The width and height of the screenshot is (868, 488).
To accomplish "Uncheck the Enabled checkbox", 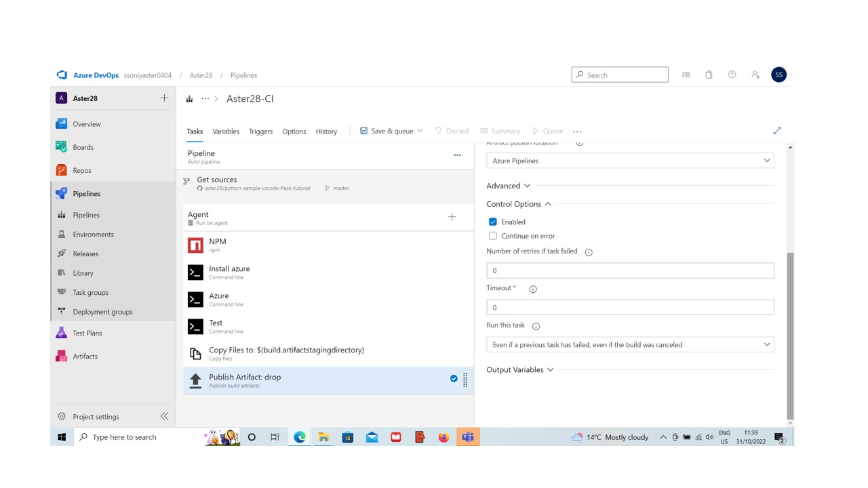I will pos(493,222).
